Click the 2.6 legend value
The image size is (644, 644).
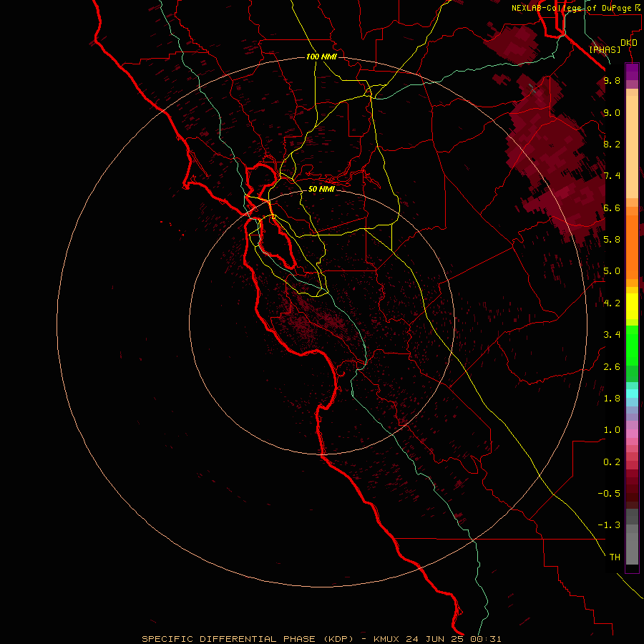[612, 367]
